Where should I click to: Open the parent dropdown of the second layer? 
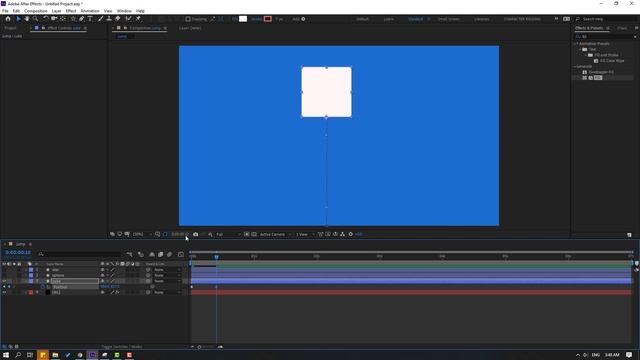point(167,276)
